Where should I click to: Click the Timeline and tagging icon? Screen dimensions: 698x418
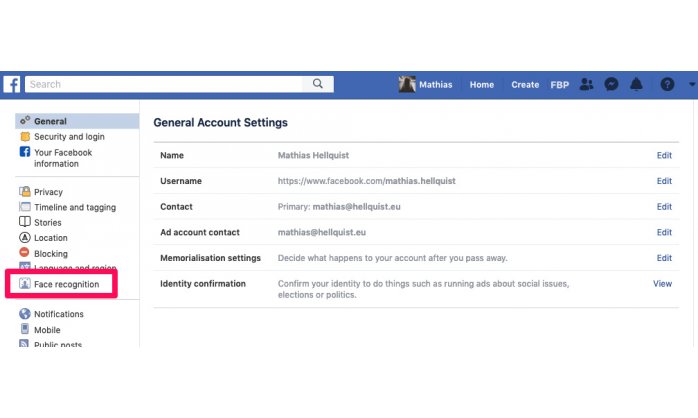click(x=25, y=207)
